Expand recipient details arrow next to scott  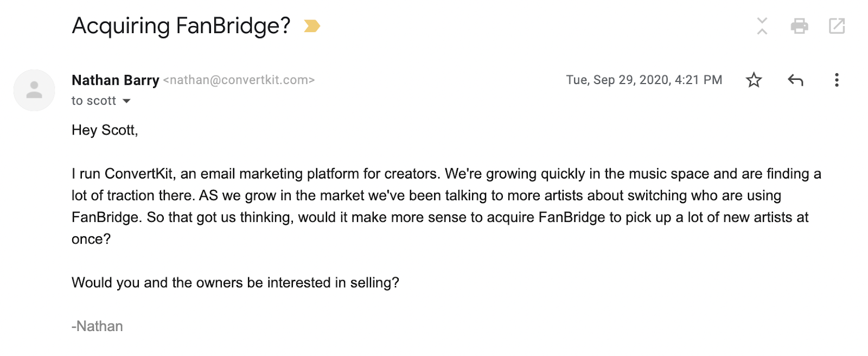[x=127, y=101]
